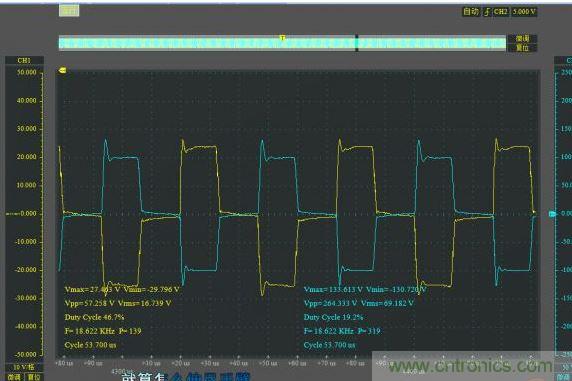
Task: Open the 自动 trigger mode selector
Action: tap(471, 12)
